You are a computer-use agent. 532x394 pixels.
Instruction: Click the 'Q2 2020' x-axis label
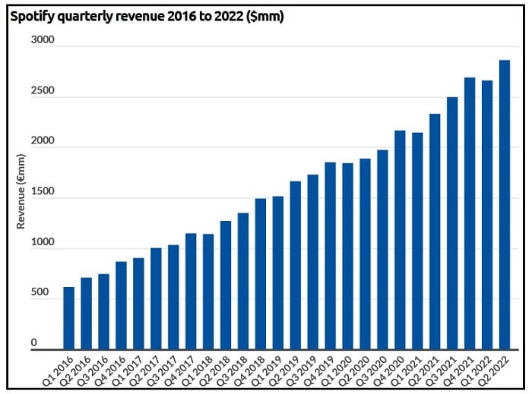[x=355, y=371]
